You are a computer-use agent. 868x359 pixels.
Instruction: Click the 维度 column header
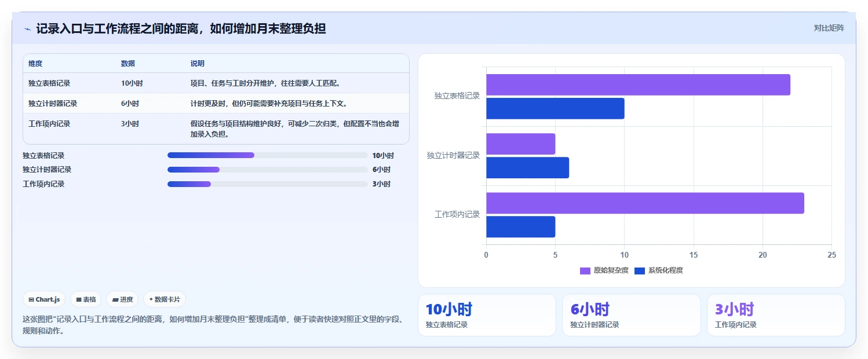[35, 64]
